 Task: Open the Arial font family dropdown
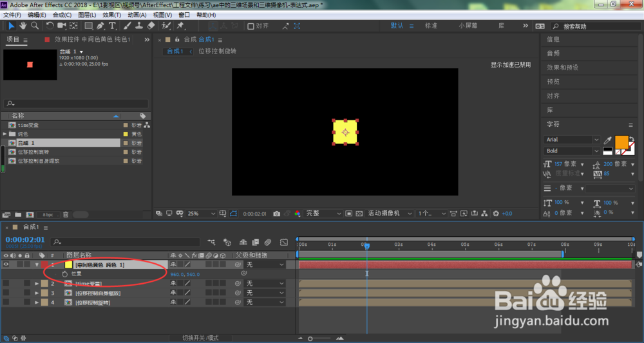click(x=572, y=140)
